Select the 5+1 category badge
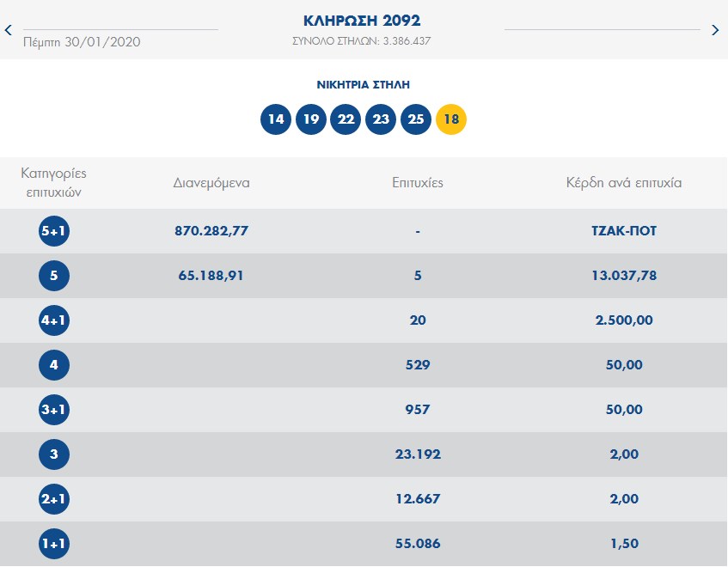Screen dimensions: 728x567 pos(54,231)
